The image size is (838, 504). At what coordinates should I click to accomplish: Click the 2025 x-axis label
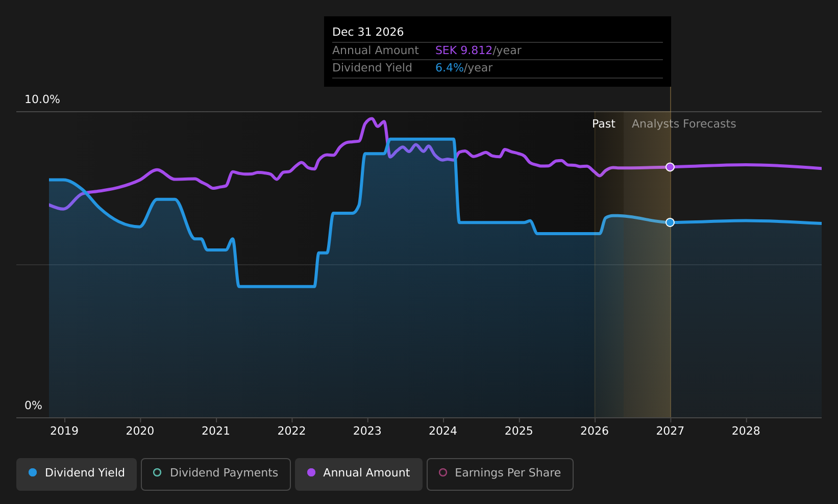[x=519, y=431]
